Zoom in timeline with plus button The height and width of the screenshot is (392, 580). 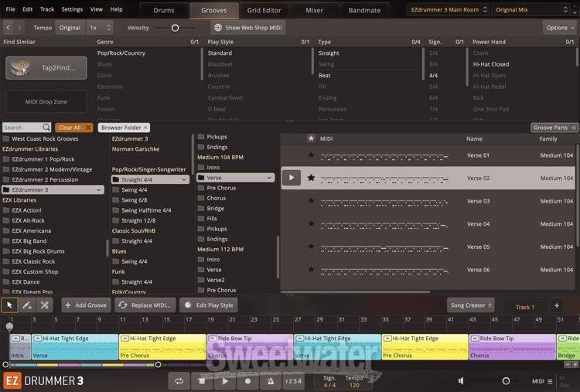point(575,365)
